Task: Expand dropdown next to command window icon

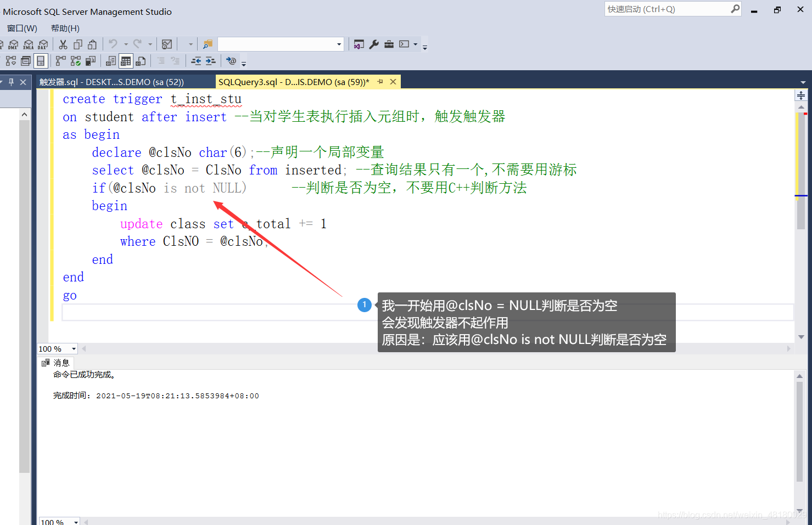Action: (x=416, y=44)
